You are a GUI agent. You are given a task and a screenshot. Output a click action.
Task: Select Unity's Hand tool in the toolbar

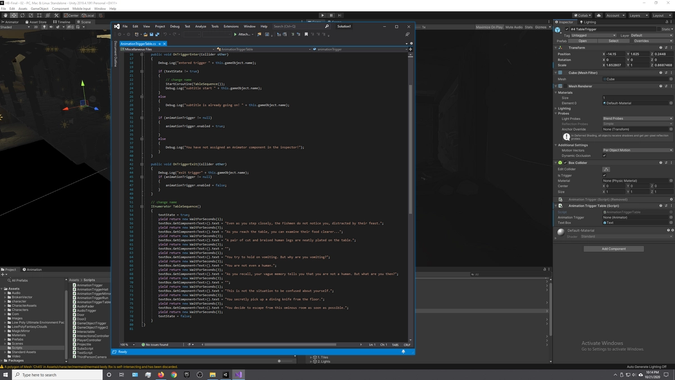pyautogui.click(x=5, y=15)
